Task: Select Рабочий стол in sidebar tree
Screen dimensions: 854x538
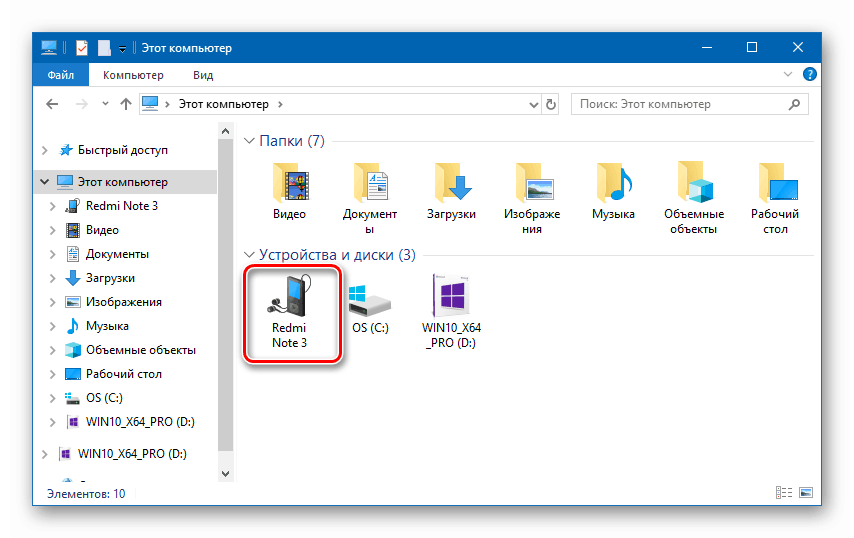Action: (x=124, y=374)
